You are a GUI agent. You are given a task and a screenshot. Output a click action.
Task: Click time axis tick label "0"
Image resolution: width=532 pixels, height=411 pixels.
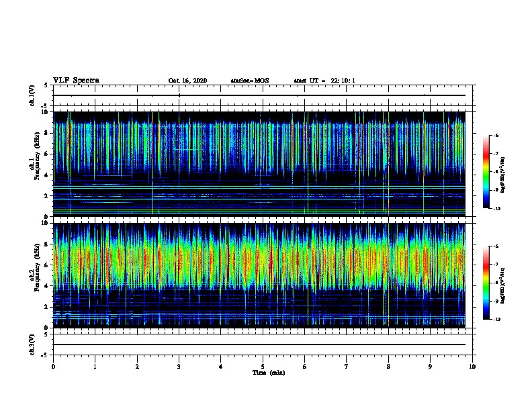pyautogui.click(x=53, y=367)
